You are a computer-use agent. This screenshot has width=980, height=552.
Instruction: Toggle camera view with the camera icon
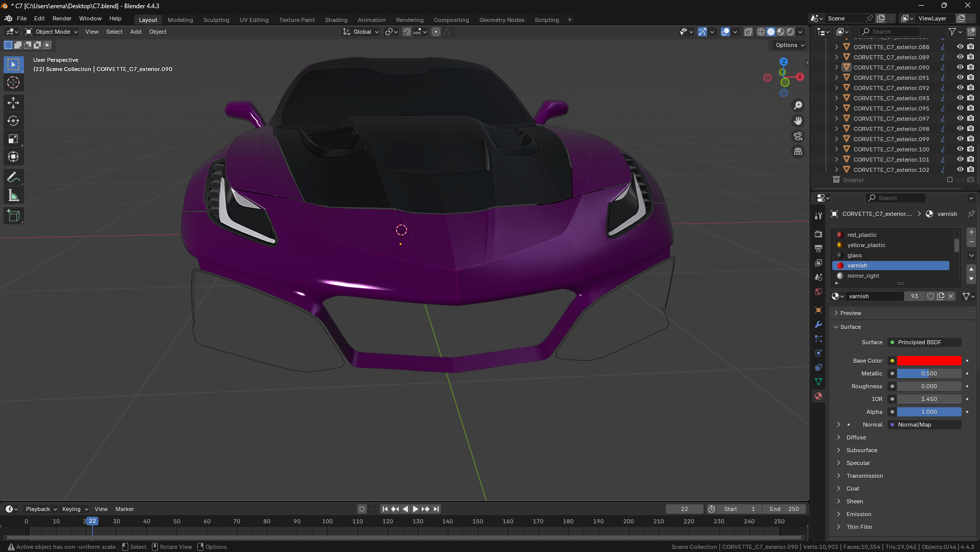pos(797,136)
